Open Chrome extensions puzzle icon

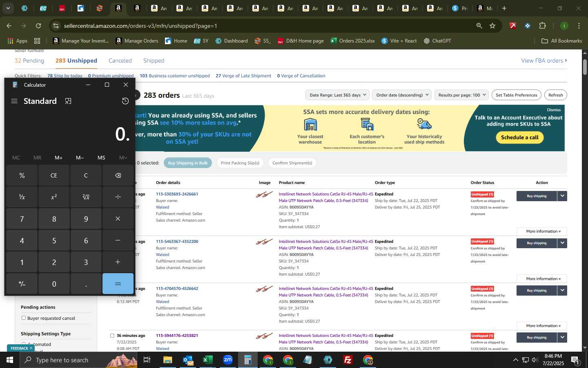tap(542, 26)
